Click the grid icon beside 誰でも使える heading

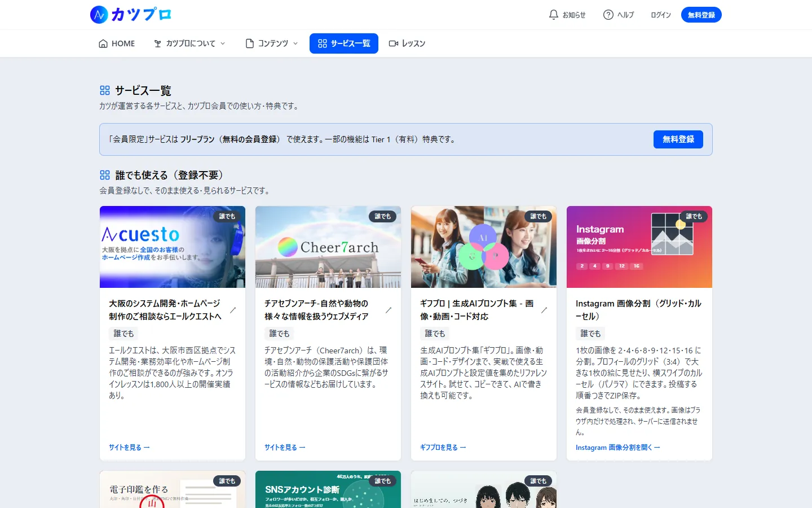[x=105, y=175]
